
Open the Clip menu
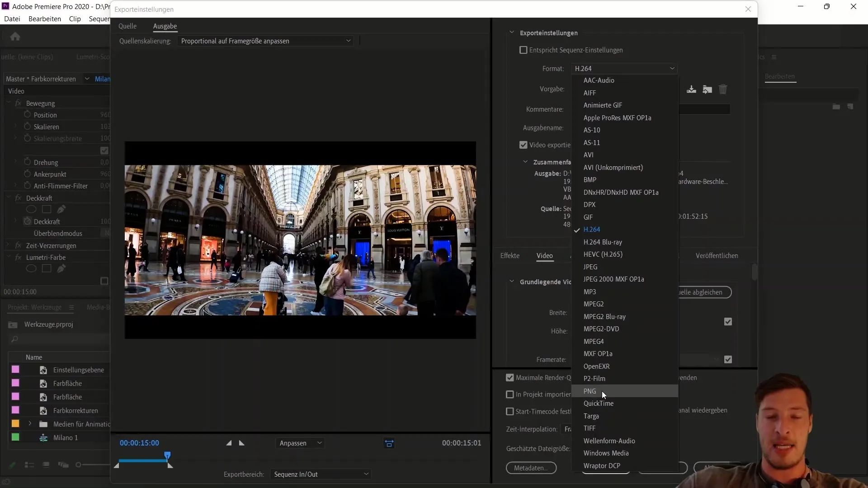coord(75,19)
